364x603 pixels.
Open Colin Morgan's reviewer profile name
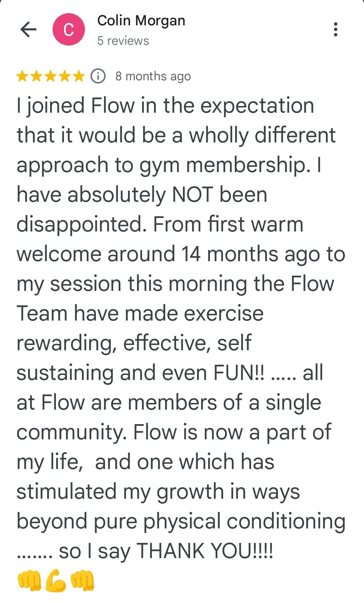click(141, 21)
